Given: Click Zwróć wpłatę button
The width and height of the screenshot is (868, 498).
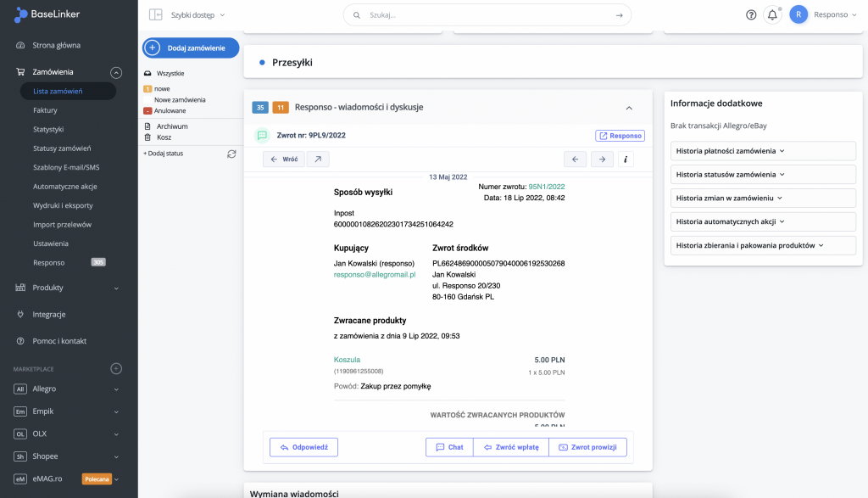Looking at the screenshot, I should 511,447.
